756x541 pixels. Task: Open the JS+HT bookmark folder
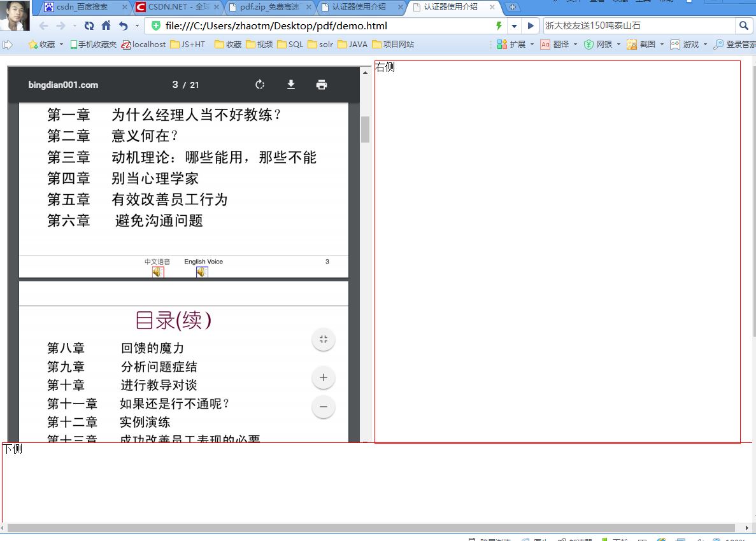click(187, 45)
